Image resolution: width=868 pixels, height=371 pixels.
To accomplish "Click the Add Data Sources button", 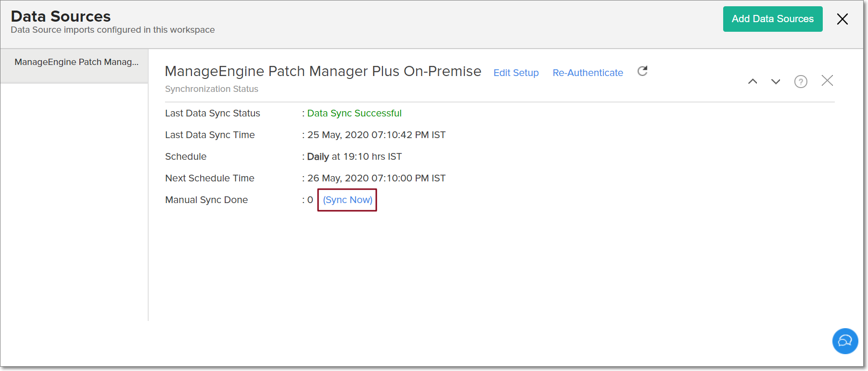I will [x=772, y=19].
